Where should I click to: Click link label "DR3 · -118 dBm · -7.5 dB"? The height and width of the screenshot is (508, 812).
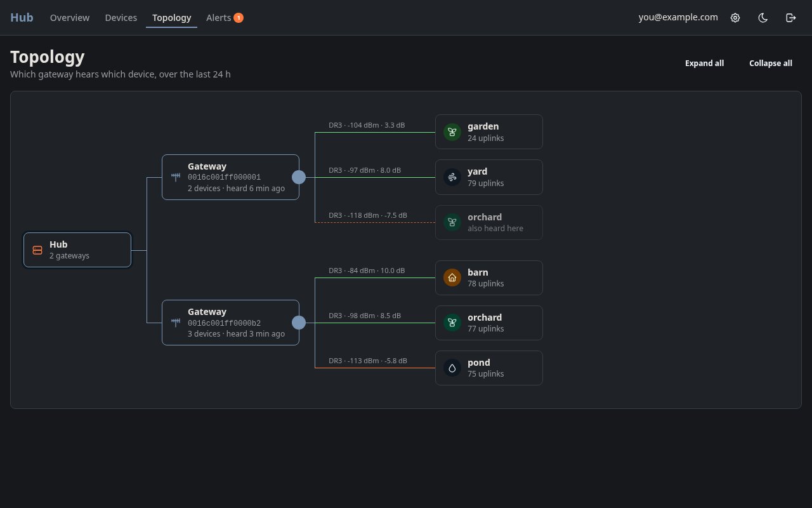coord(368,215)
